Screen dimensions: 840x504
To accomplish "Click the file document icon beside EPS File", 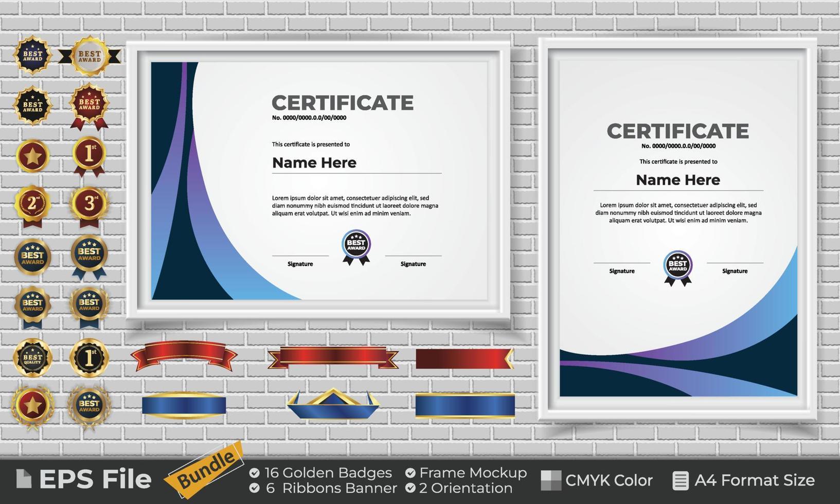I will click(24, 479).
